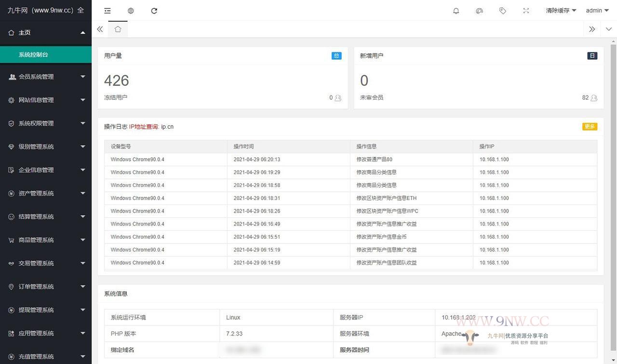This screenshot has height=364, width=617.
Task: Click the blue 总 badge on 用户量 card
Action: 336,55
